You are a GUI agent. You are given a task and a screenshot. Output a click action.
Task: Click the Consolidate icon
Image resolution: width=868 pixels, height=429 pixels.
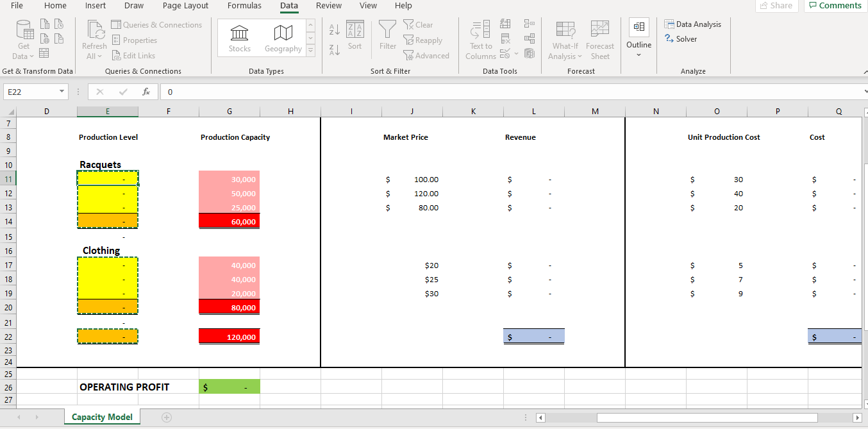(x=529, y=25)
